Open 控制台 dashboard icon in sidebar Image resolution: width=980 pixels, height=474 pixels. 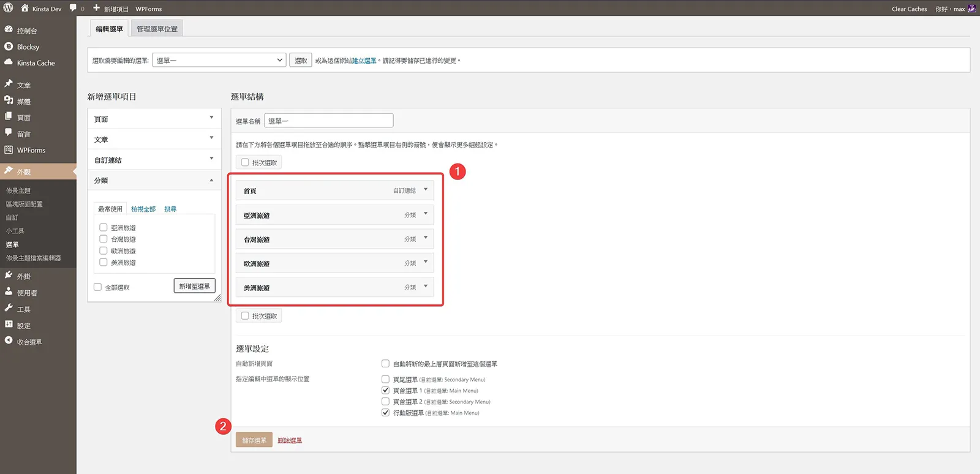coord(9,29)
